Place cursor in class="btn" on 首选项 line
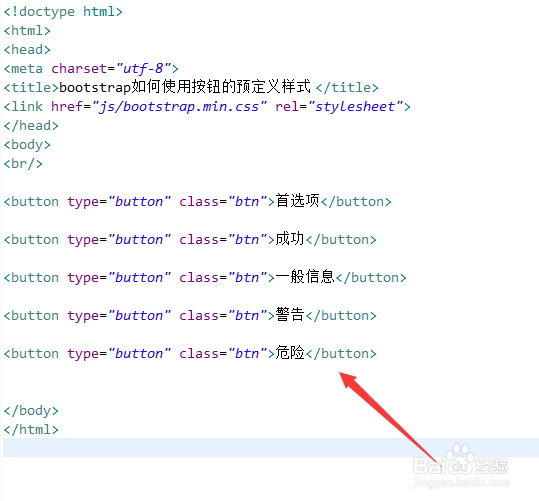The image size is (539, 501). point(223,202)
